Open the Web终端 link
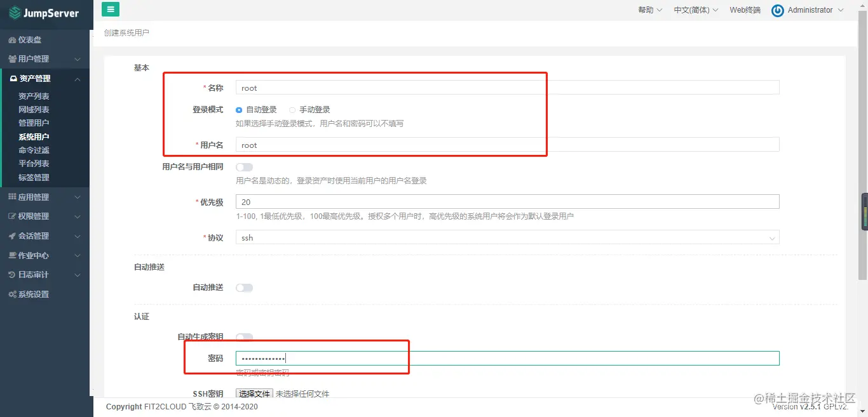Image resolution: width=868 pixels, height=417 pixels. pos(744,10)
